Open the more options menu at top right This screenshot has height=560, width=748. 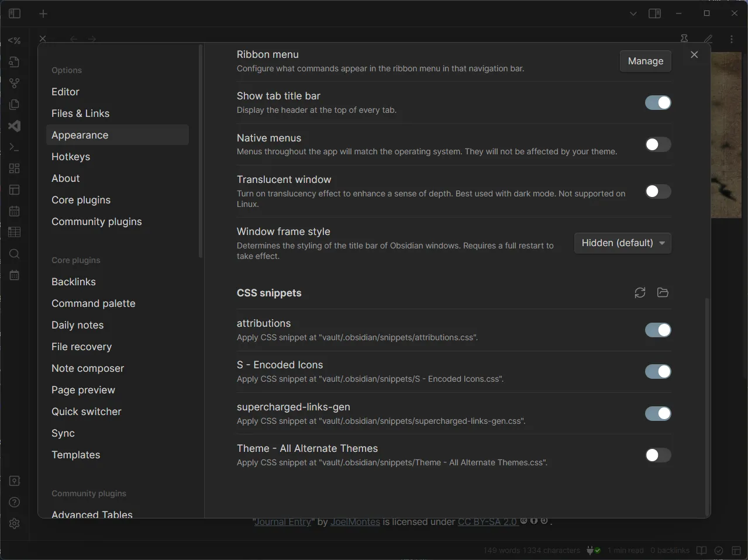pyautogui.click(x=730, y=39)
